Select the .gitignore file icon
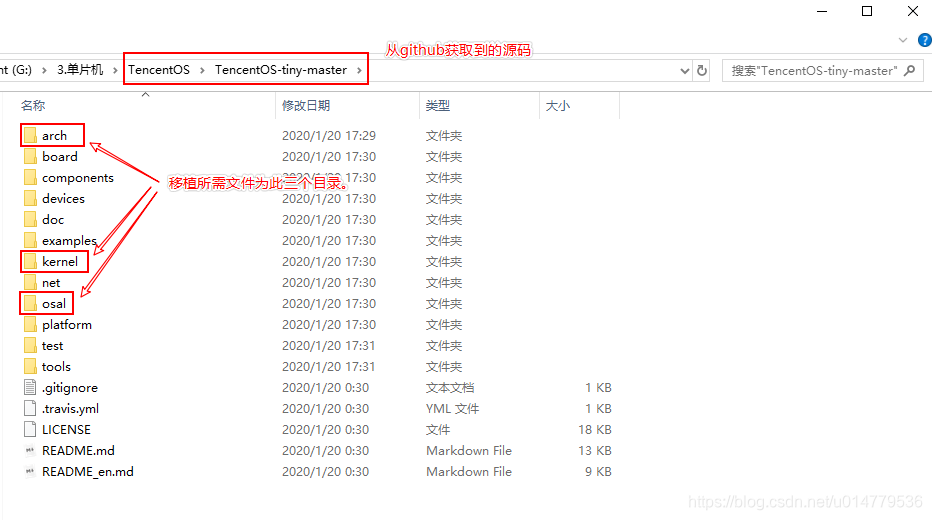 point(30,387)
